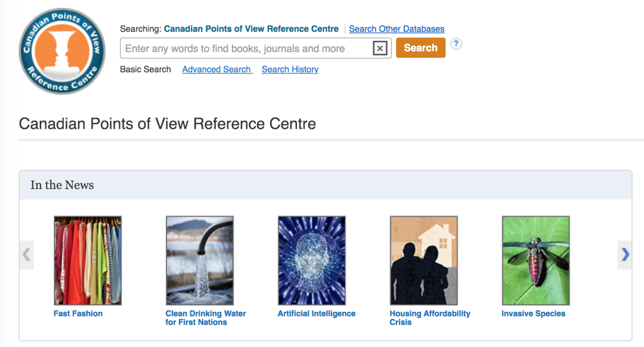Clear the search box with X icon

click(380, 48)
